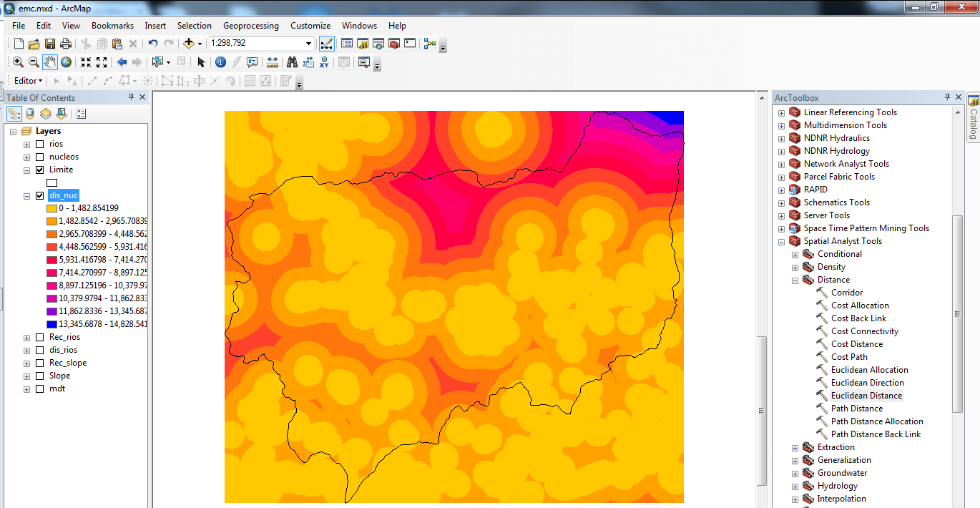Collapse the Distance toolset

[x=795, y=280]
